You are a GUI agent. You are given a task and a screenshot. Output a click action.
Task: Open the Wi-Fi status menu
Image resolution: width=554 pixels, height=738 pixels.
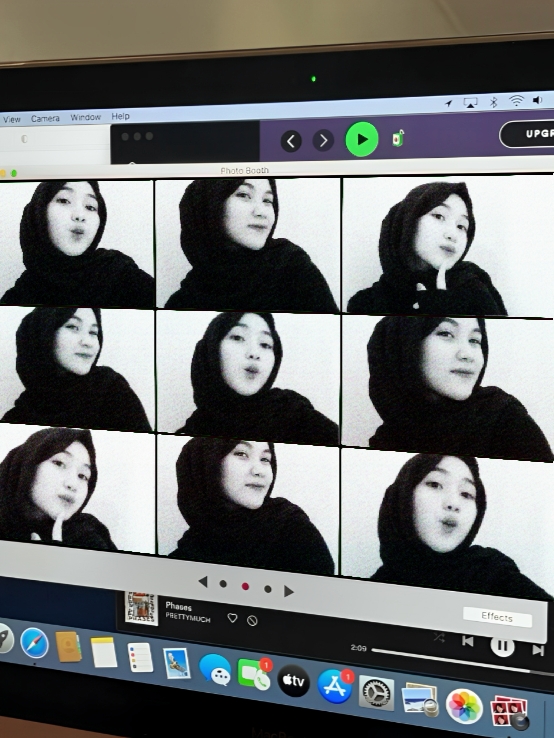(x=516, y=100)
